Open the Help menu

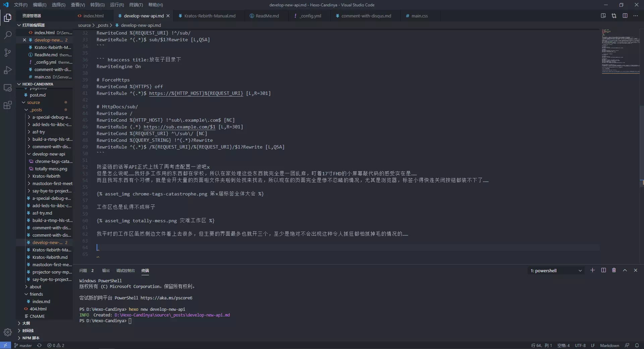pyautogui.click(x=155, y=5)
